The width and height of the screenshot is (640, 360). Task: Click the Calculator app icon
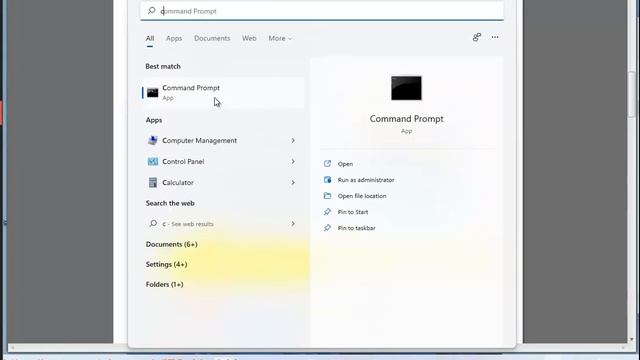tap(153, 182)
